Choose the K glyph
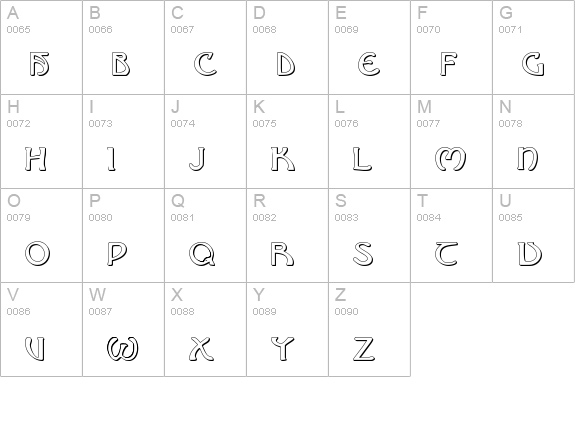Viewport: 575px width, 421px height. tap(283, 159)
